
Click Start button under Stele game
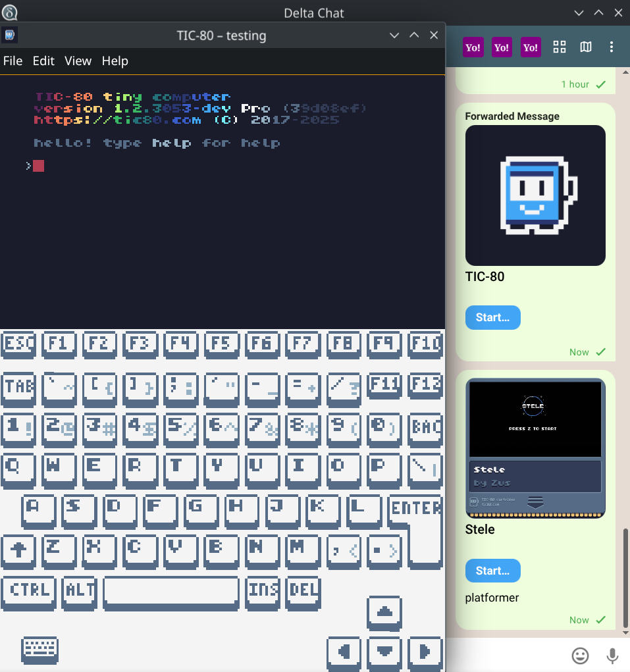[x=492, y=571]
